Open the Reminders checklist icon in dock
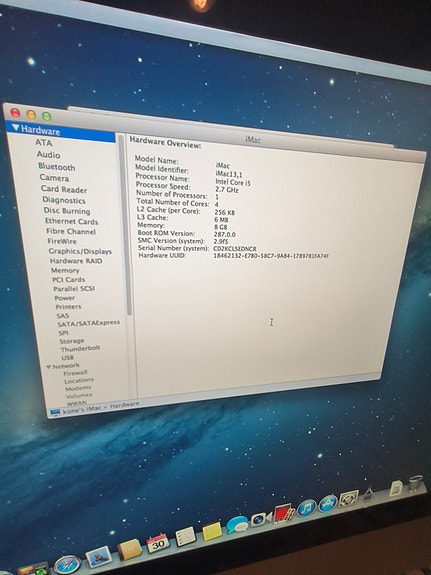 click(186, 536)
